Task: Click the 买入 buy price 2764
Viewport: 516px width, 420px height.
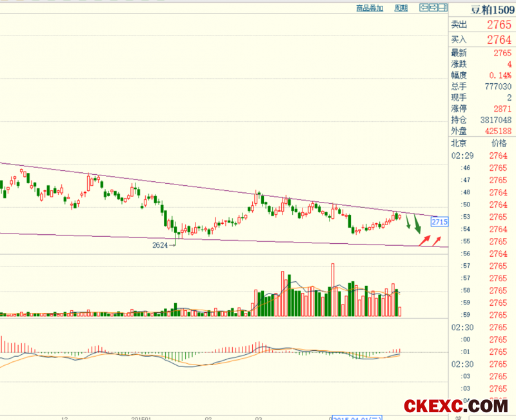Action: pyautogui.click(x=499, y=40)
